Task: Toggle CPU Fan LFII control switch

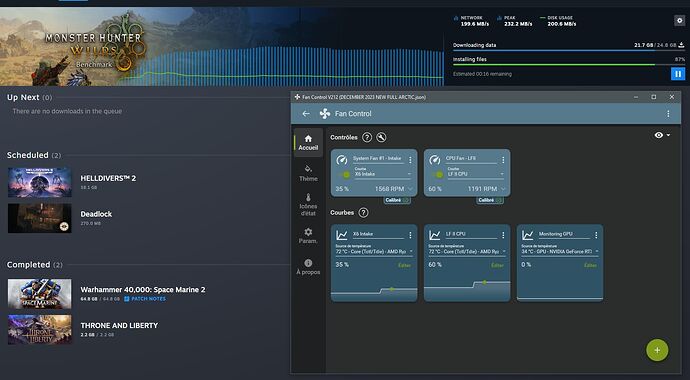Action: (x=438, y=175)
